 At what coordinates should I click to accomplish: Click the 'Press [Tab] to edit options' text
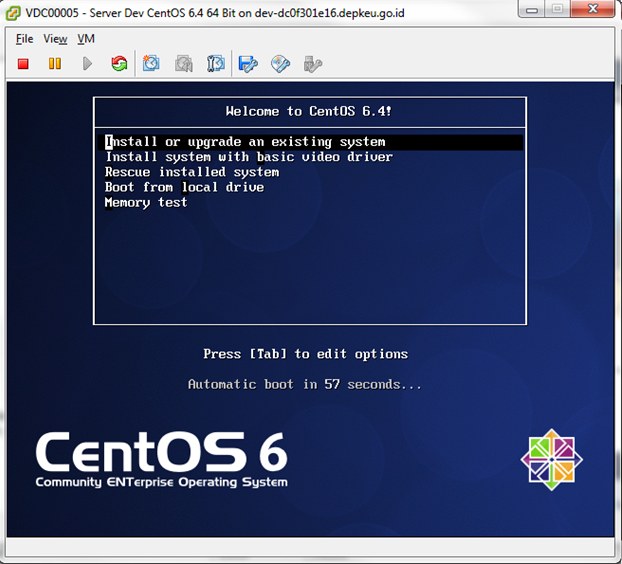click(305, 354)
